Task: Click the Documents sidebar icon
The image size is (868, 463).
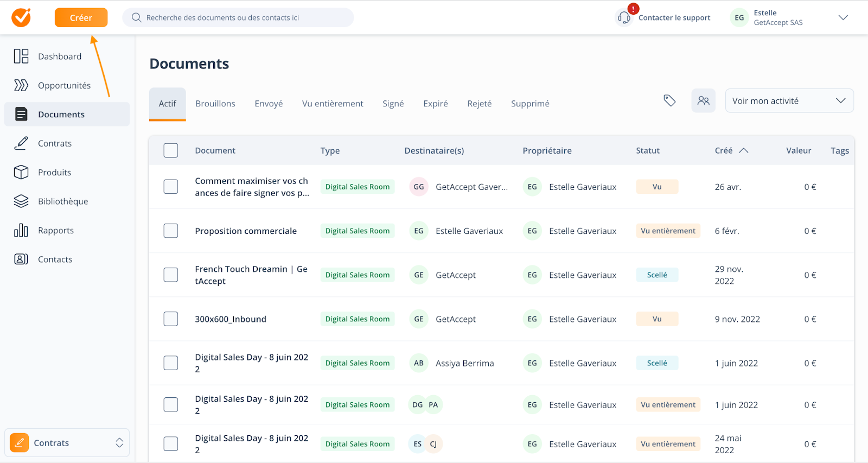Action: coord(21,114)
